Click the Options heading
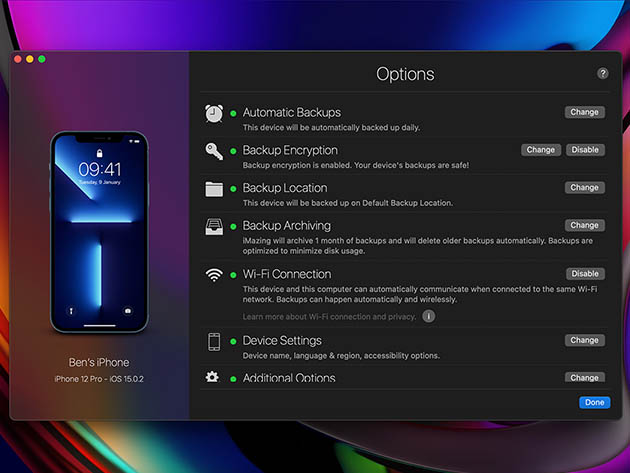 pos(405,74)
